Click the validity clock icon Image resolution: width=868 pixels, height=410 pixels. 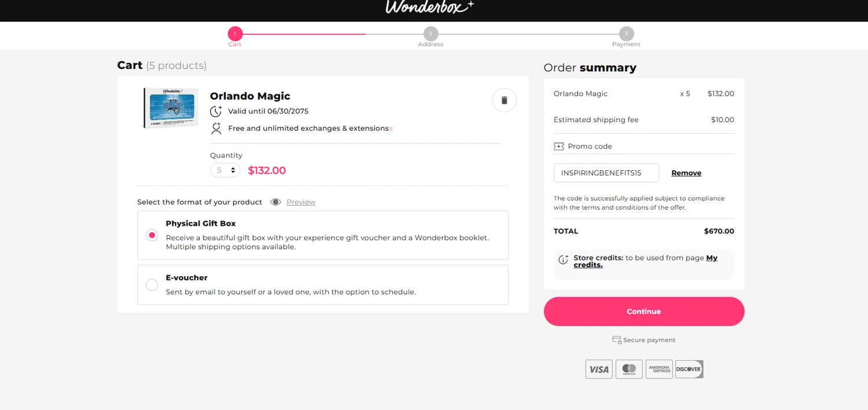pyautogui.click(x=216, y=111)
